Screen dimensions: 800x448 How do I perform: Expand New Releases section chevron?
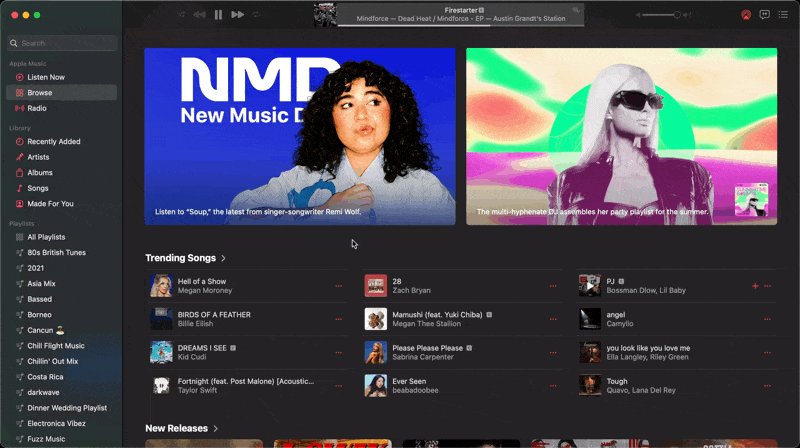pyautogui.click(x=215, y=429)
